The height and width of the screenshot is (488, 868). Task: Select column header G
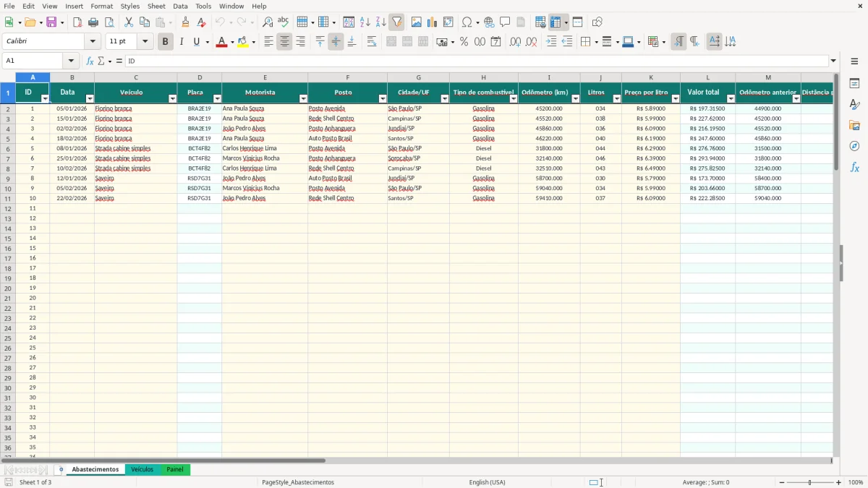418,77
